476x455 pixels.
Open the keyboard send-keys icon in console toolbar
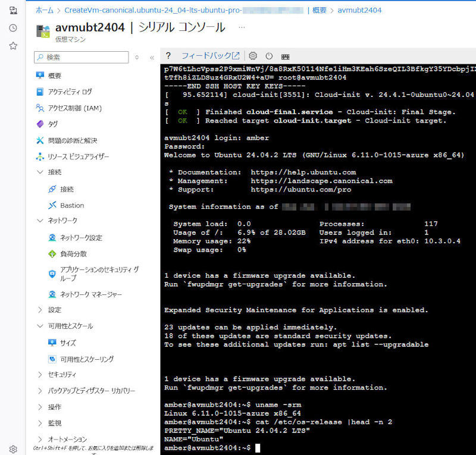286,57
